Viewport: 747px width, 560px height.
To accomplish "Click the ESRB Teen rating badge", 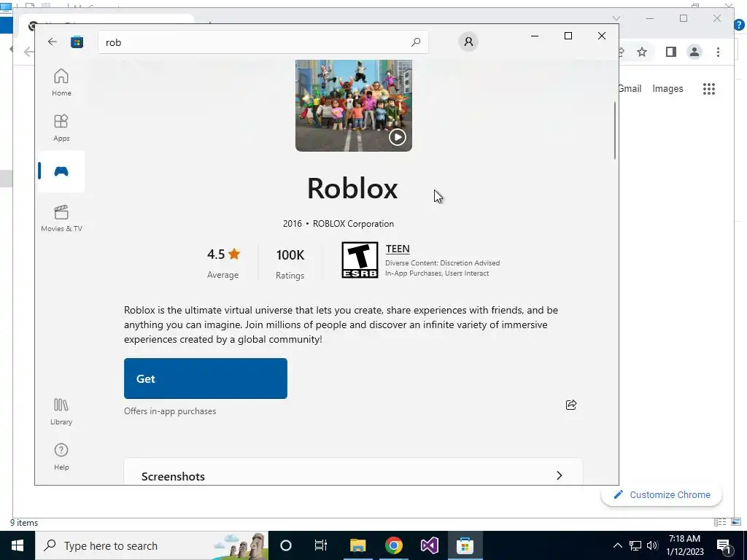I will click(360, 260).
